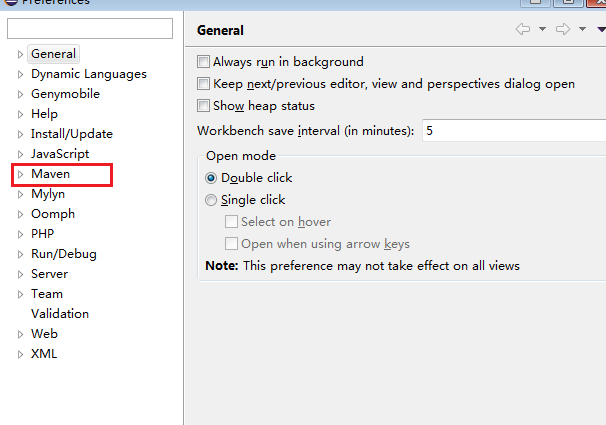Open the back history dropdown arrow
The width and height of the screenshot is (606, 425).
(542, 29)
